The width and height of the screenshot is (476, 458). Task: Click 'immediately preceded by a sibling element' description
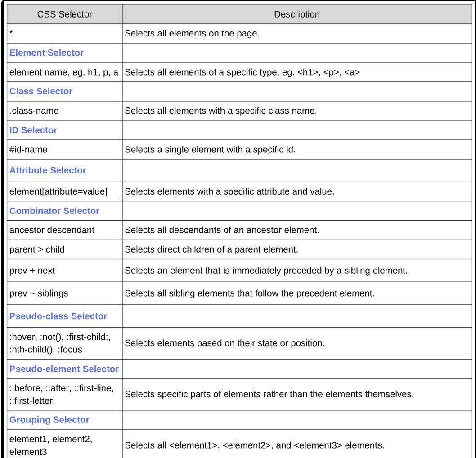(266, 270)
